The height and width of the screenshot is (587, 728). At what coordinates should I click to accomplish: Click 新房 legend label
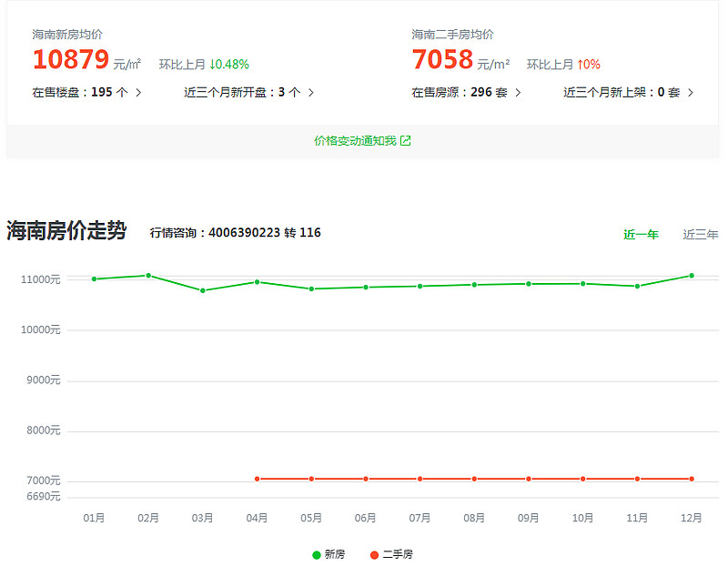(334, 554)
